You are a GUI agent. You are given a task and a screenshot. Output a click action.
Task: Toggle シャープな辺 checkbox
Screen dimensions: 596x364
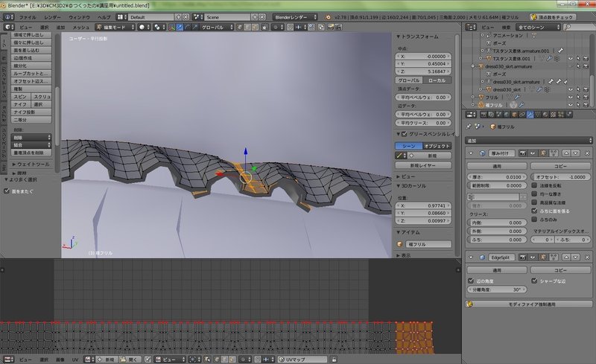point(534,281)
